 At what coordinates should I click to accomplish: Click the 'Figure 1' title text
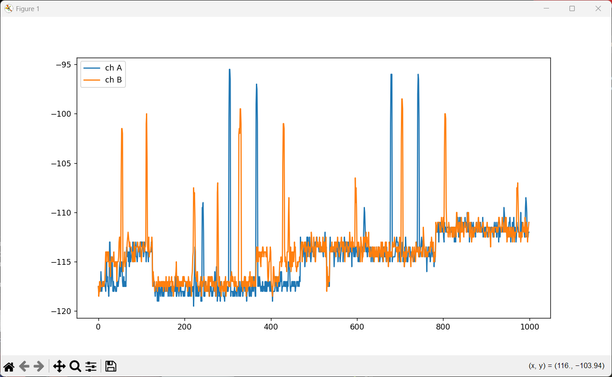[x=27, y=9]
